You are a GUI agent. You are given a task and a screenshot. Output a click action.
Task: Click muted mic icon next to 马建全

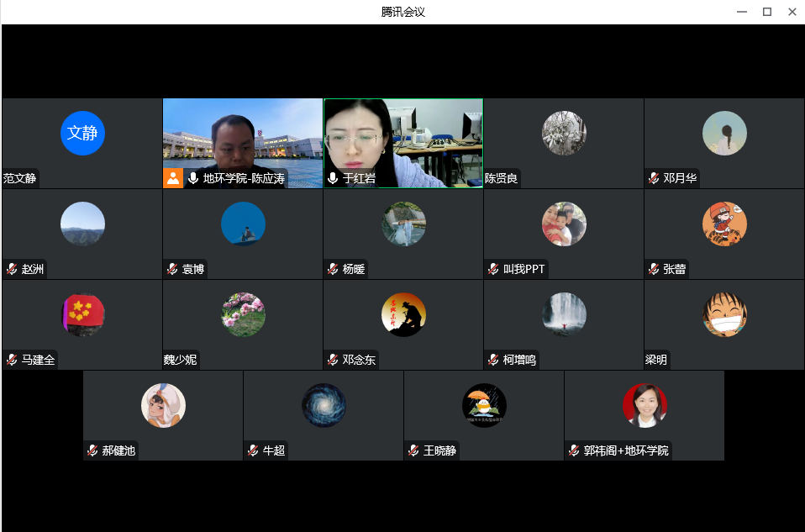(x=12, y=360)
